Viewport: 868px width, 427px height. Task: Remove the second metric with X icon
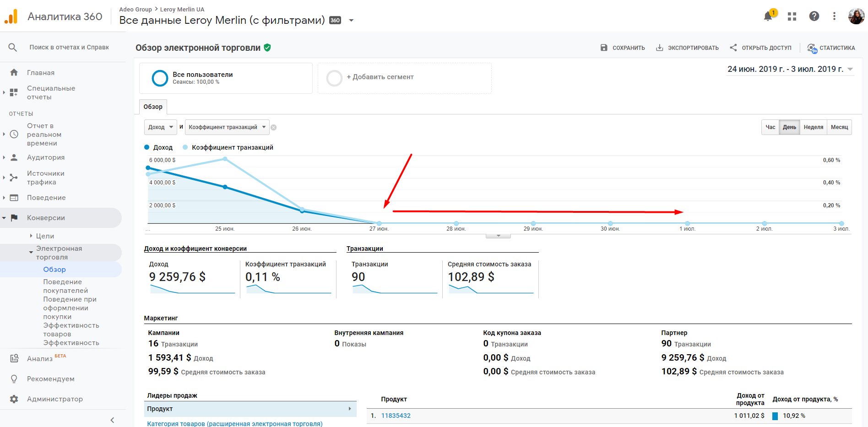click(x=274, y=128)
